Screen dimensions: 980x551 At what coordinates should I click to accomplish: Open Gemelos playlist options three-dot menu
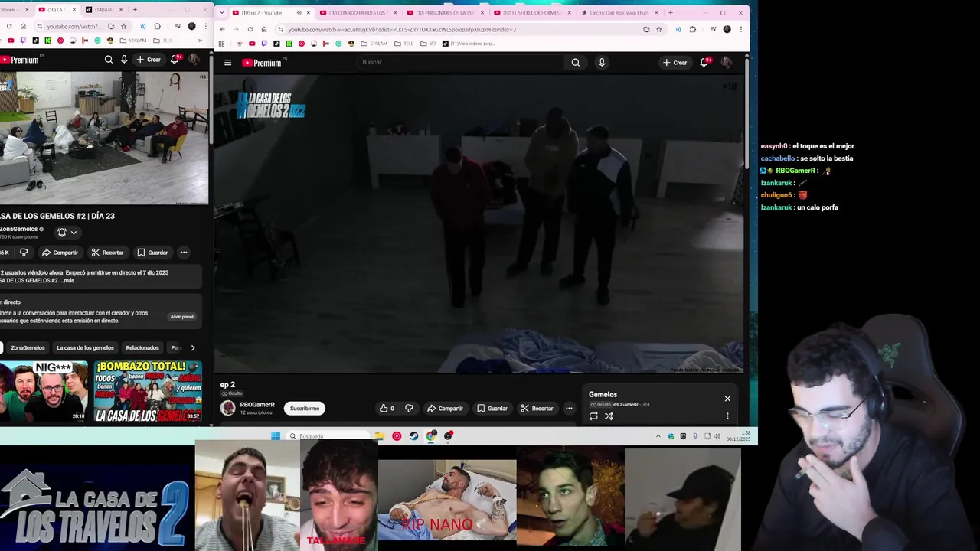click(x=727, y=416)
